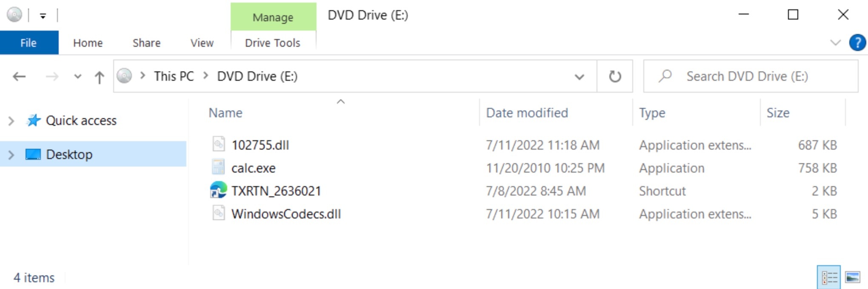Image resolution: width=868 pixels, height=289 pixels.
Task: Click inside the Search DVD Drive box
Action: [749, 76]
